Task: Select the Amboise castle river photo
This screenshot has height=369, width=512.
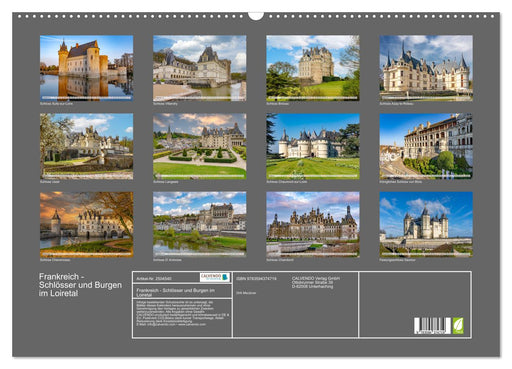Action: pyautogui.click(x=200, y=224)
